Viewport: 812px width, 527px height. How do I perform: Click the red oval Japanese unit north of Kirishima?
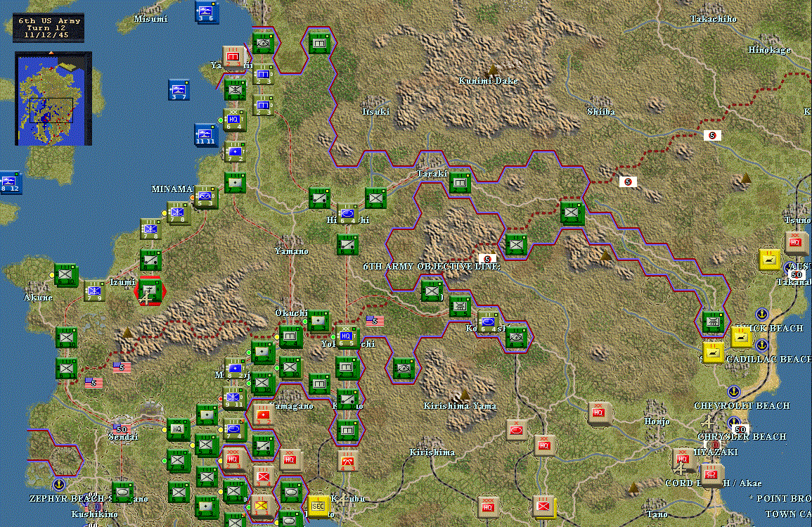(x=516, y=430)
